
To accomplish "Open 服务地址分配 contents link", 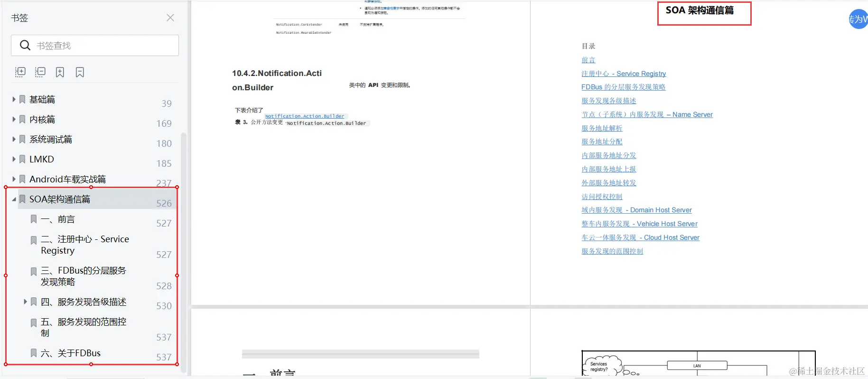I will click(602, 142).
